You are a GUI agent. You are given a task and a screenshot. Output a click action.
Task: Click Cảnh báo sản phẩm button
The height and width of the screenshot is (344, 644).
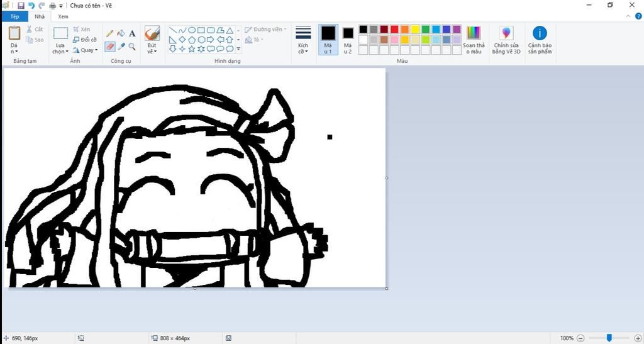(x=540, y=40)
